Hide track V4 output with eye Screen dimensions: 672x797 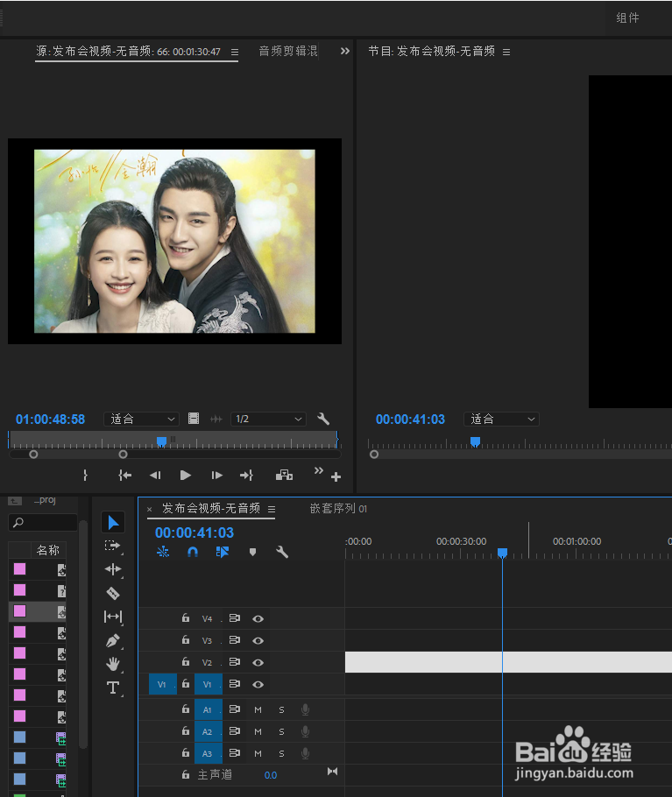[258, 618]
